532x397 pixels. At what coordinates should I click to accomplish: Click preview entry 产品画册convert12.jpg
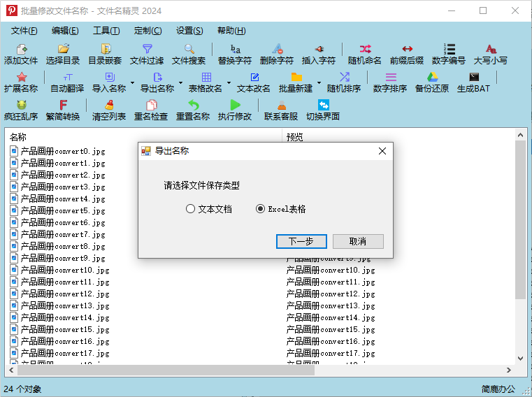pos(331,294)
